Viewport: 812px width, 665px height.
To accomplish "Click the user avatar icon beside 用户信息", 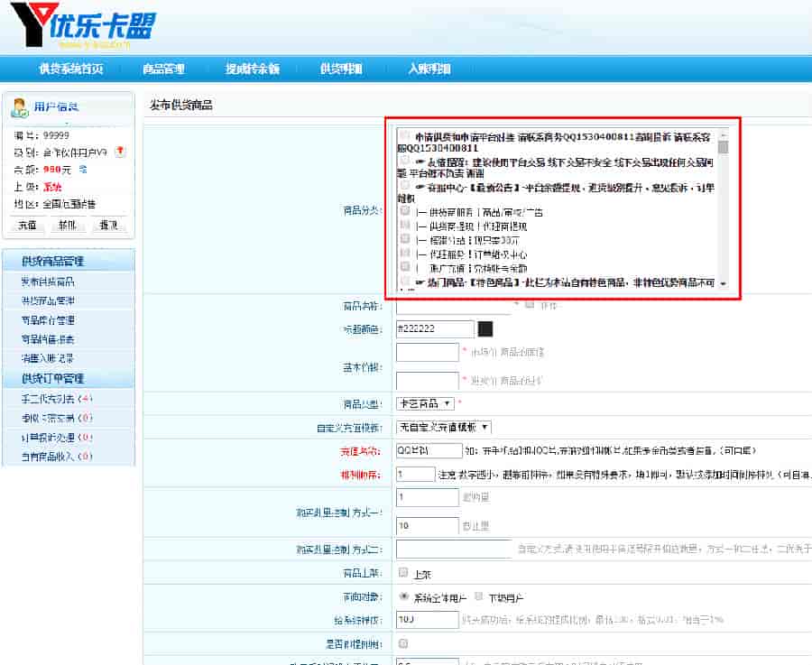I will point(19,108).
